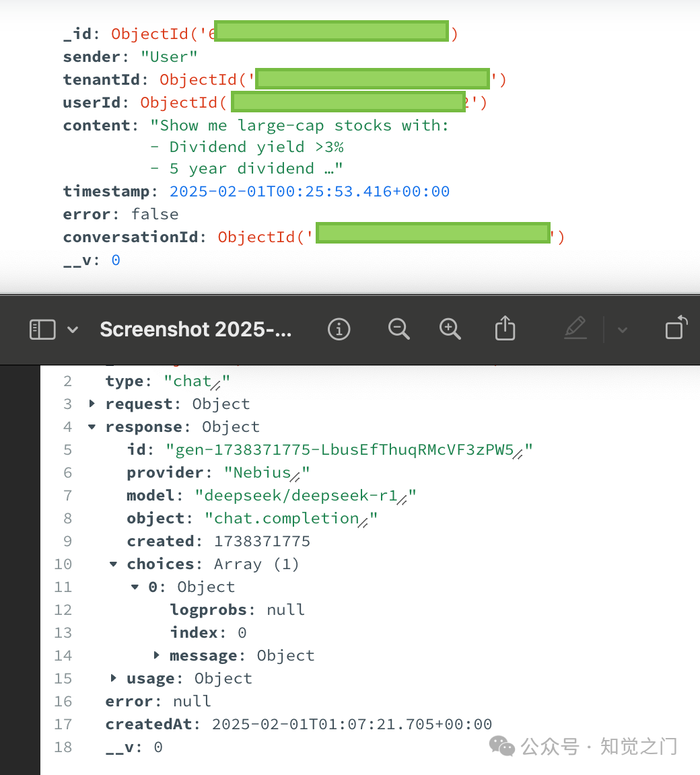This screenshot has height=775, width=700.
Task: Click the zoom out magnifier icon
Action: 399,329
